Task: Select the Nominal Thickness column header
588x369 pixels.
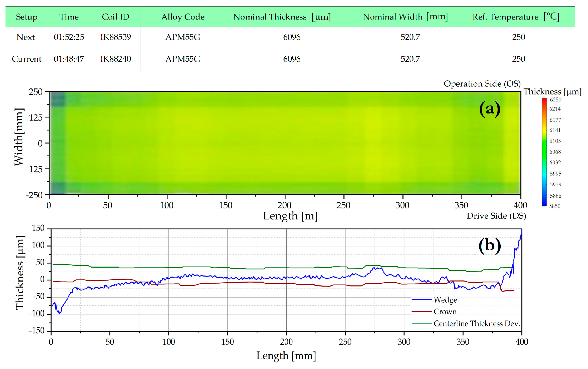Action: pyautogui.click(x=282, y=17)
